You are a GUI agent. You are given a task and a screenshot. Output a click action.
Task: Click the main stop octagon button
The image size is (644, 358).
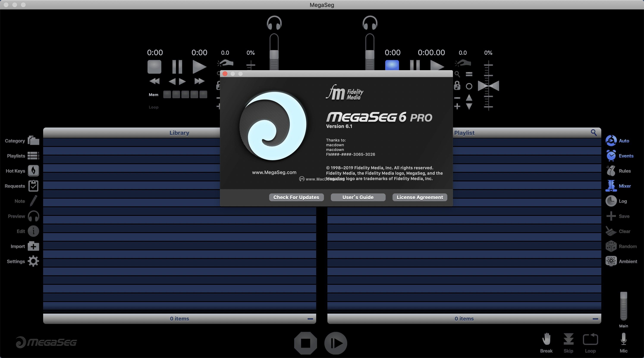(305, 343)
